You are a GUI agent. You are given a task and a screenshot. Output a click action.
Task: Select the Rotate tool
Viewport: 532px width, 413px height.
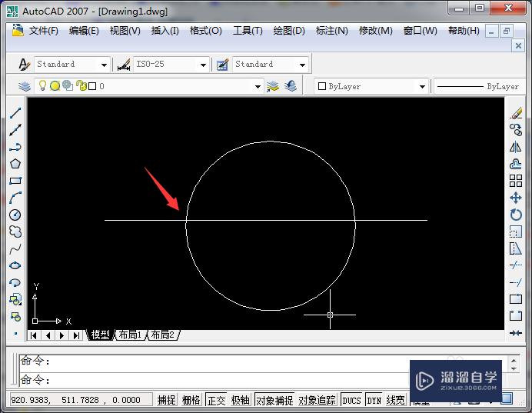pos(516,215)
